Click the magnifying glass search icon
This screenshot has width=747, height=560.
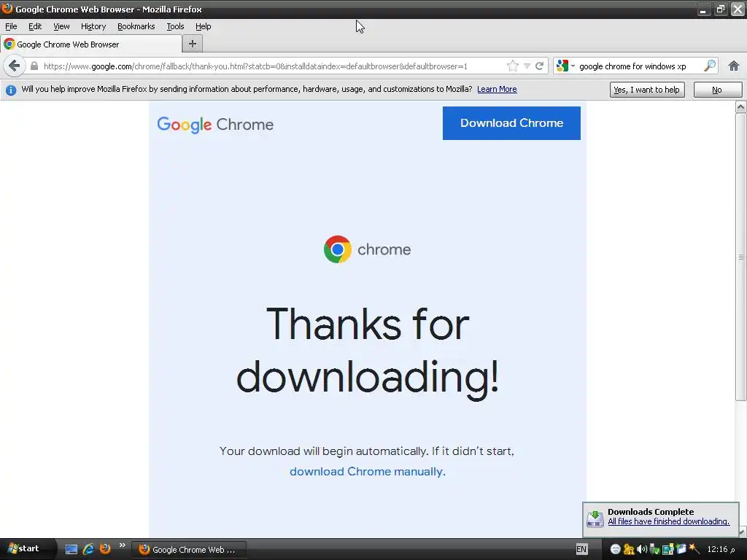[x=709, y=66]
